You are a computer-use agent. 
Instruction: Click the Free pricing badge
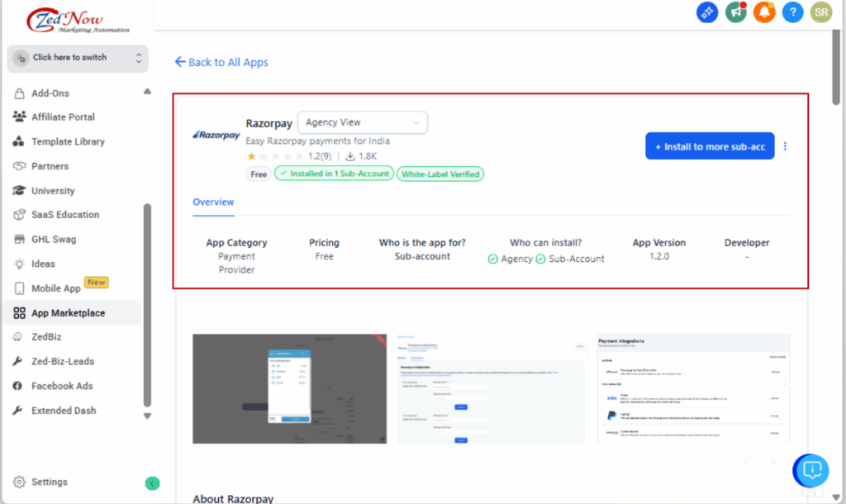pyautogui.click(x=259, y=174)
